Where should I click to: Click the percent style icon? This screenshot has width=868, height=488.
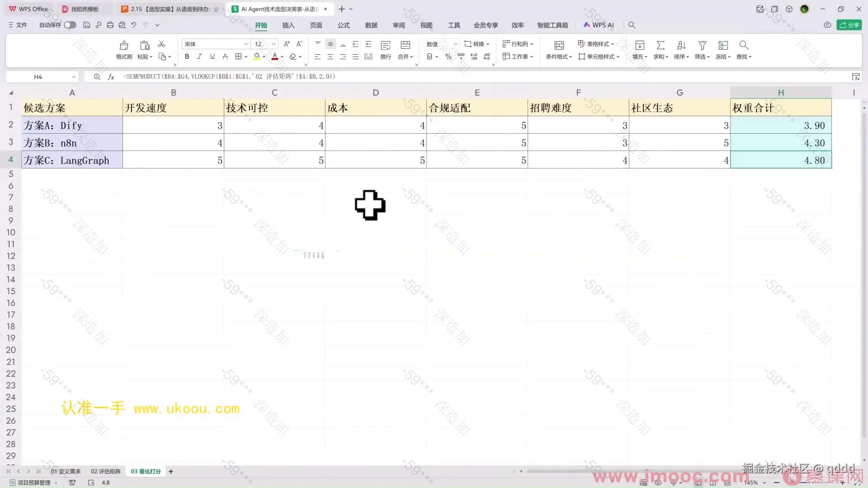point(448,56)
